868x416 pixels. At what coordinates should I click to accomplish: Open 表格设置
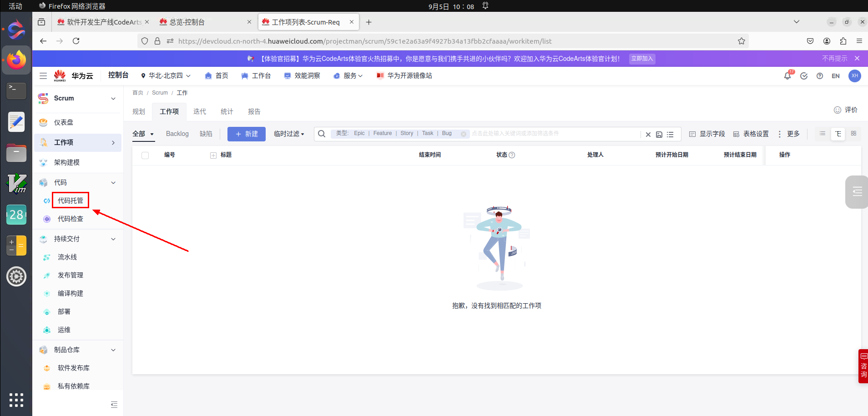coord(751,134)
